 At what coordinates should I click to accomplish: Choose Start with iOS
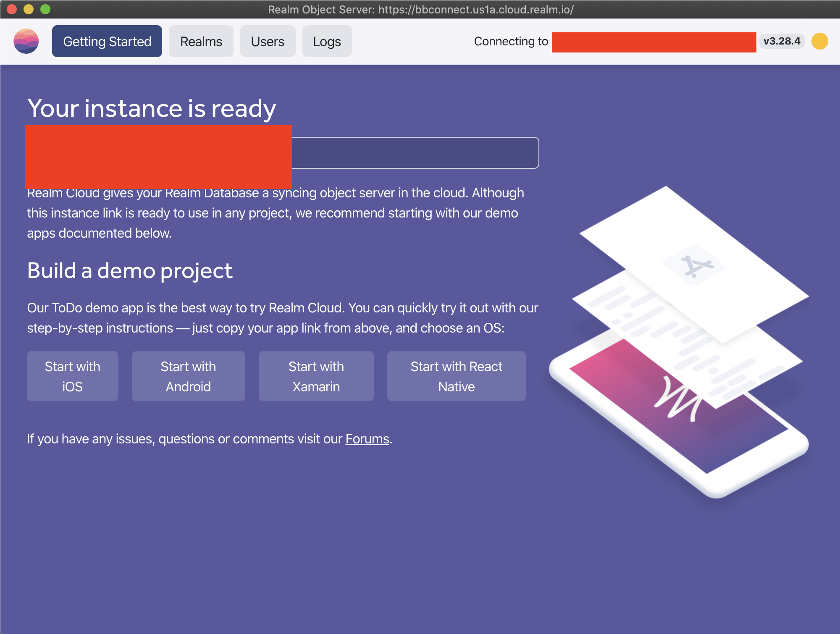coord(73,376)
